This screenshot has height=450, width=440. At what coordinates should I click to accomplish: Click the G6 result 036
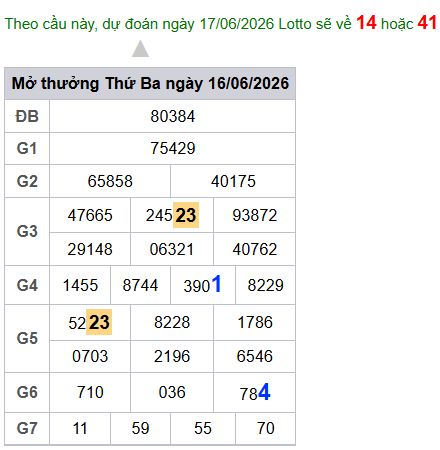172,392
